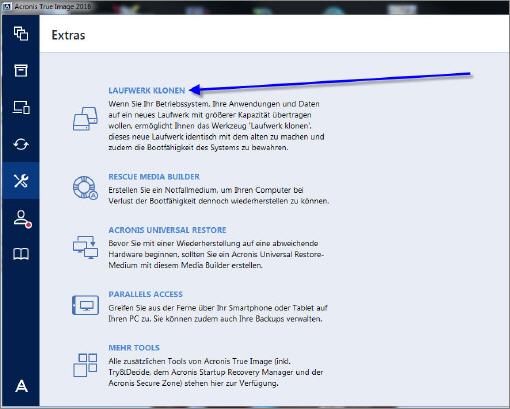Open the LAUFWERK KLONEN link
Viewport: 510px width, 409px height.
(x=147, y=90)
